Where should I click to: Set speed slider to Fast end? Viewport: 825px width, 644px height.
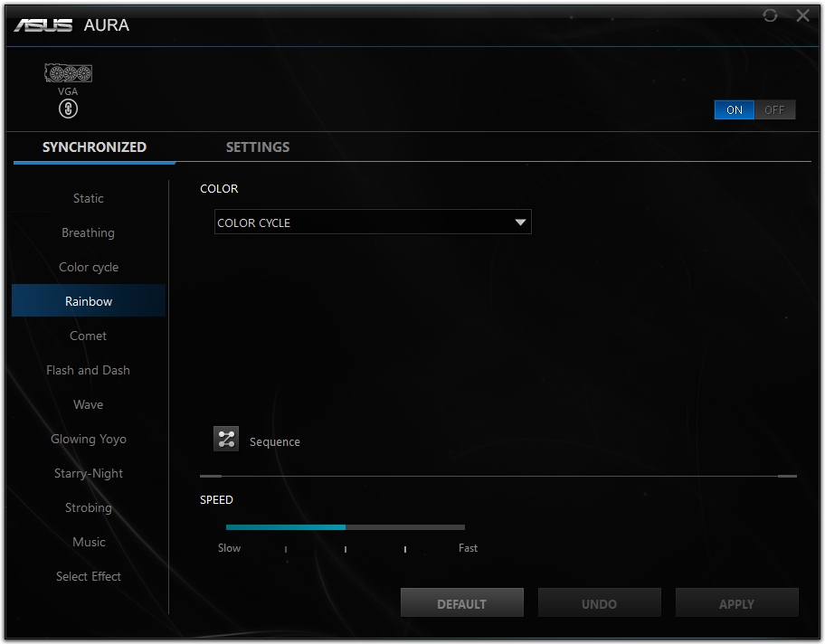(464, 527)
